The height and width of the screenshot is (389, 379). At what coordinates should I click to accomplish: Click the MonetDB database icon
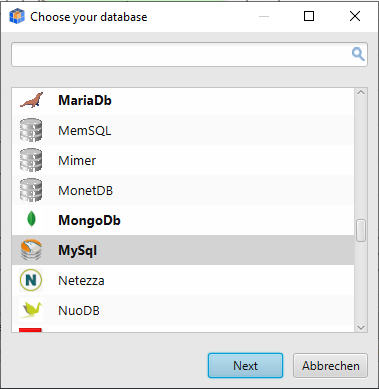coord(31,190)
